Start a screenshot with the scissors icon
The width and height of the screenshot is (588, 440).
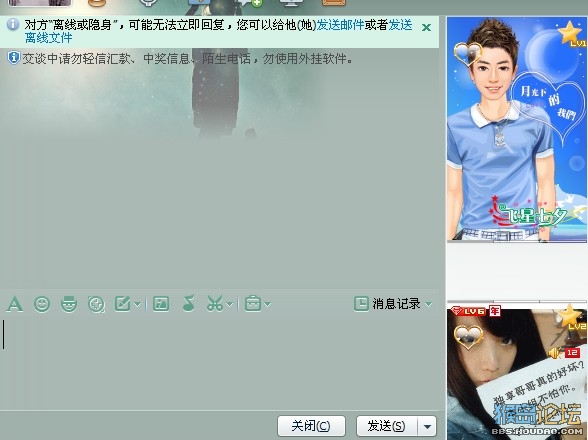(215, 304)
